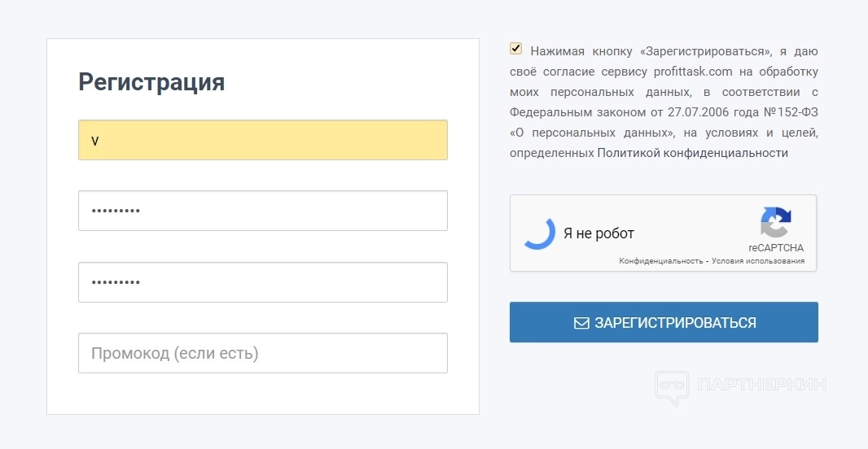Click the "Политикой конфиденциальности" text
Viewport: 868px width, 449px height.
(x=692, y=153)
